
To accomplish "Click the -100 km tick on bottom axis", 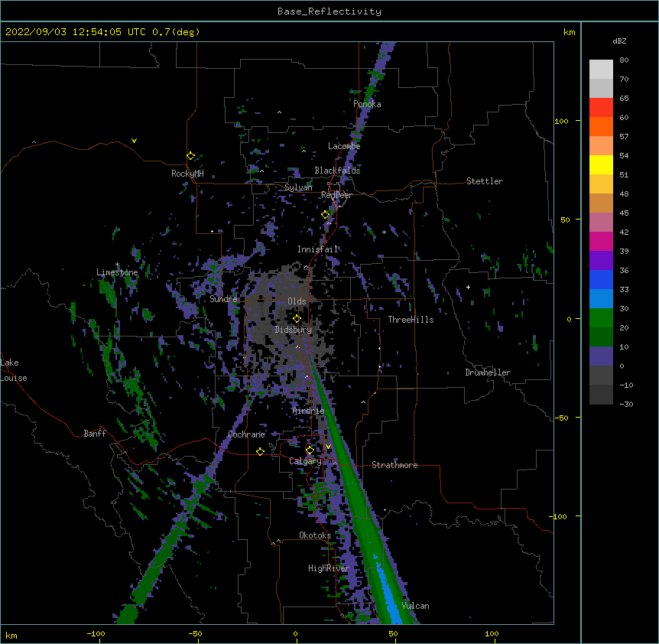I will coord(96,633).
